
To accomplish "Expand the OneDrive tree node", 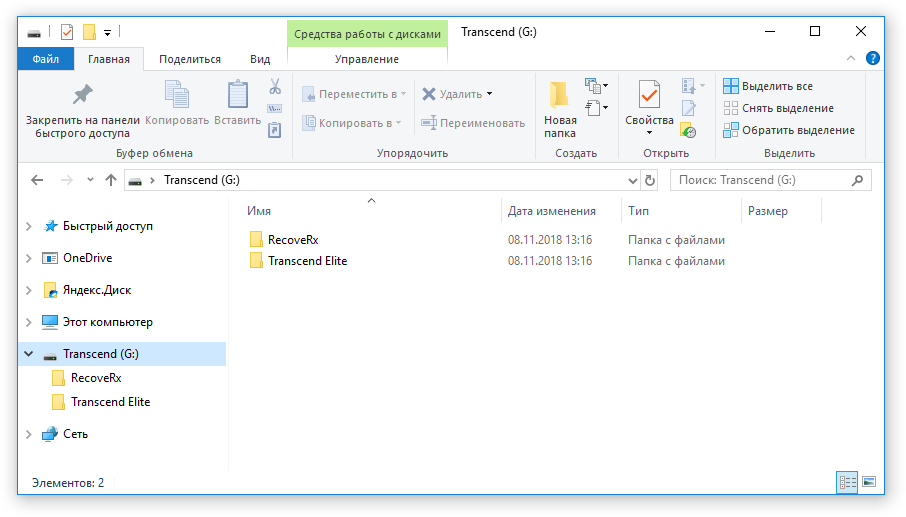I will pos(28,258).
